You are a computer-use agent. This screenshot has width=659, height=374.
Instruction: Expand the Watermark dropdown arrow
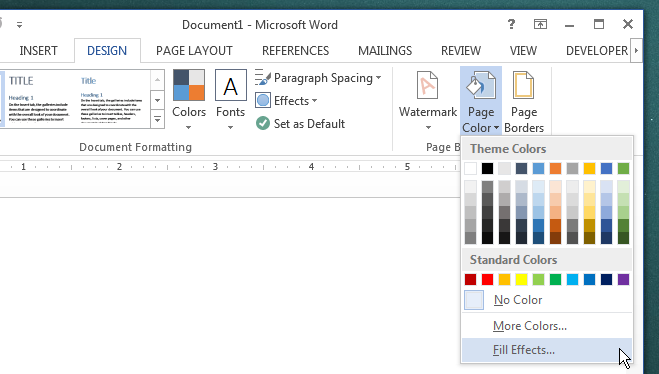coord(428,127)
